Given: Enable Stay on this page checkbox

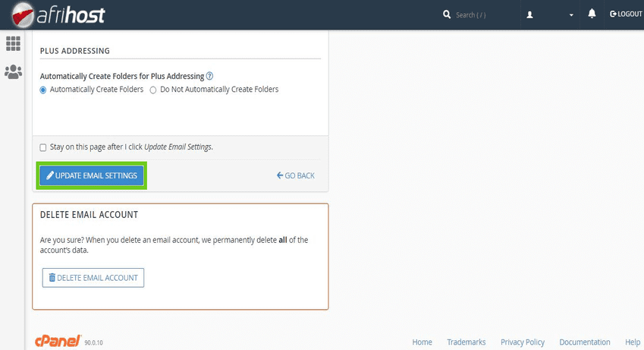Looking at the screenshot, I should (x=43, y=147).
